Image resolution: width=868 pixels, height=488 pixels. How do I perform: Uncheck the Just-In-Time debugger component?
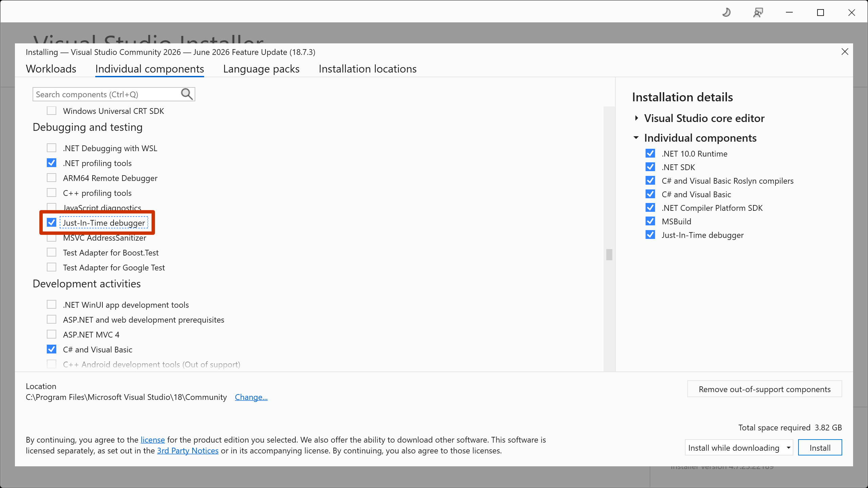[52, 223]
